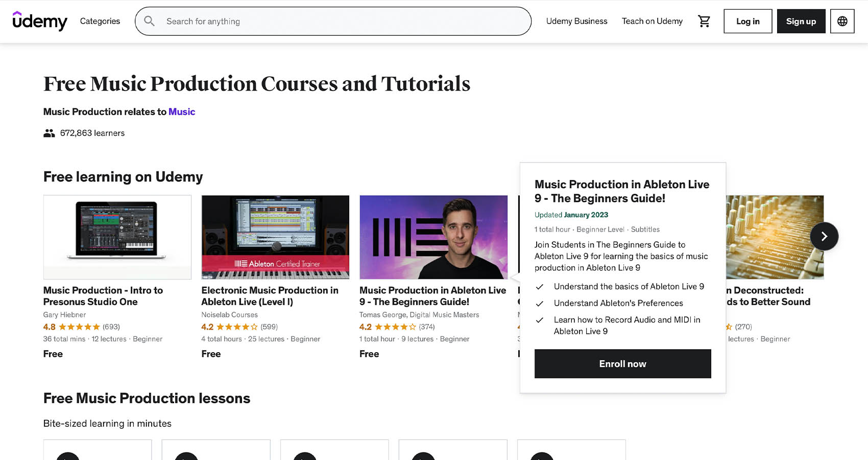Open 'Music Production - Intro to Presonus Studio One' title

pos(103,296)
